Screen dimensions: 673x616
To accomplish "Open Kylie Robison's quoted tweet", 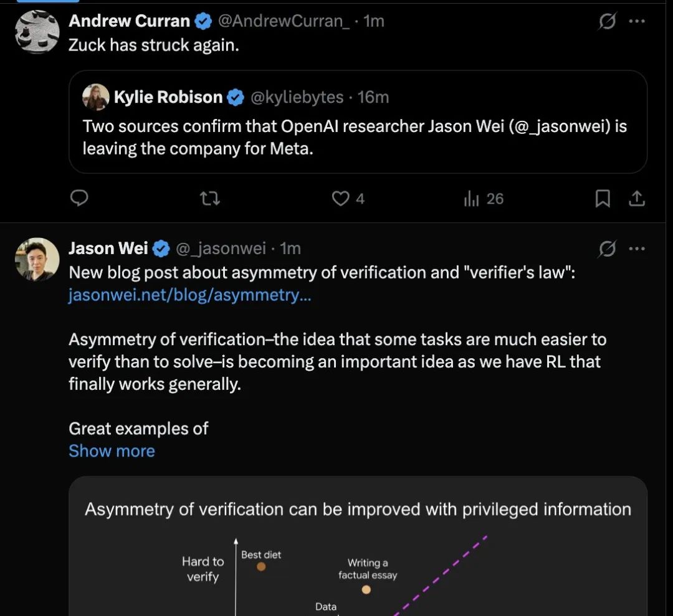I will coord(358,122).
